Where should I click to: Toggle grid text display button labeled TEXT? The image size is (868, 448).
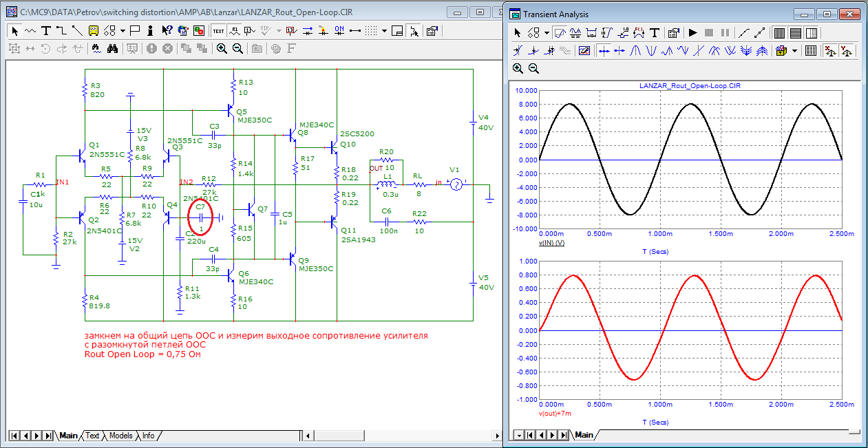(x=218, y=30)
